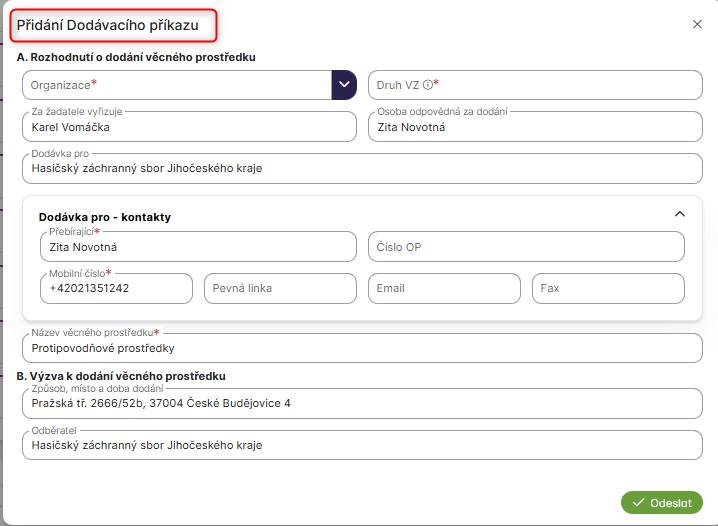Click the Mobilní číslo field
The height and width of the screenshot is (526, 718).
coord(116,289)
